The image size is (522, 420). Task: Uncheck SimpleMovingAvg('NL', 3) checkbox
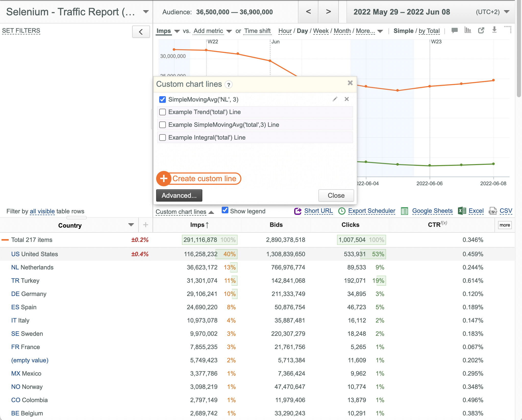(163, 100)
